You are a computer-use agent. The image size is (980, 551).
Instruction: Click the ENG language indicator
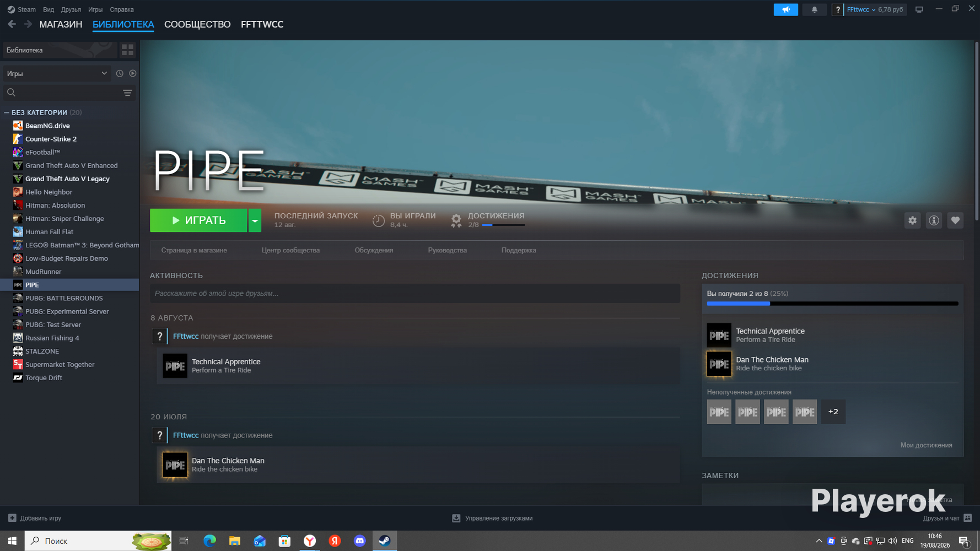pos(907,541)
